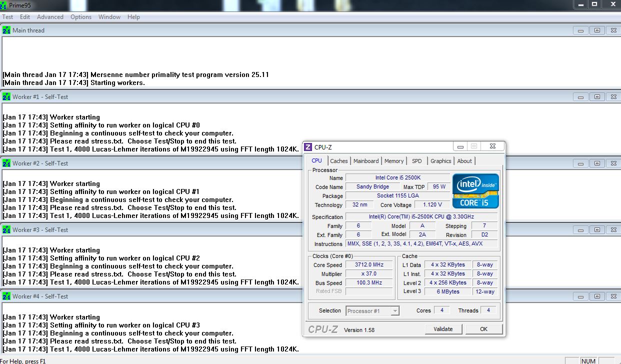Click the Socket 1155 LGA package field
Screen dimensions: 621x364
click(398, 196)
